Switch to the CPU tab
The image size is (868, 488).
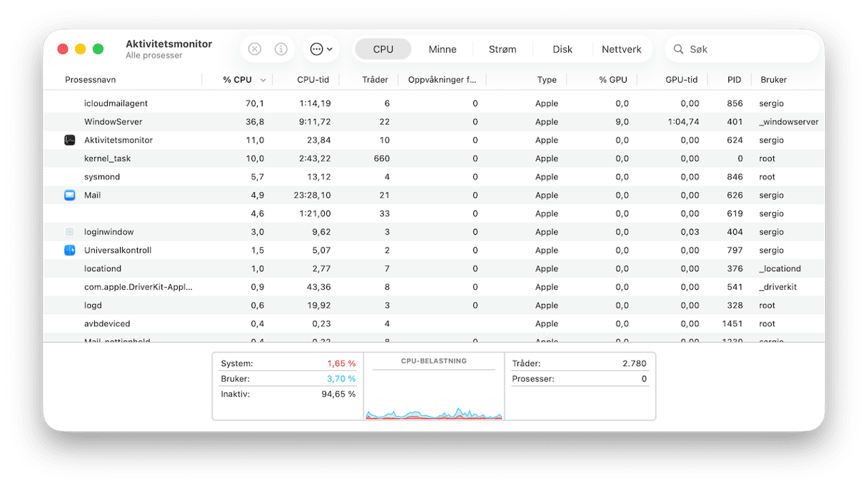[x=383, y=49]
